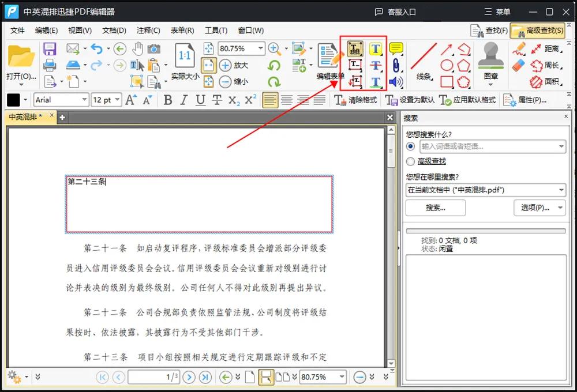Choose the Highlight Text tool
The height and width of the screenshot is (392, 577).
[376, 50]
